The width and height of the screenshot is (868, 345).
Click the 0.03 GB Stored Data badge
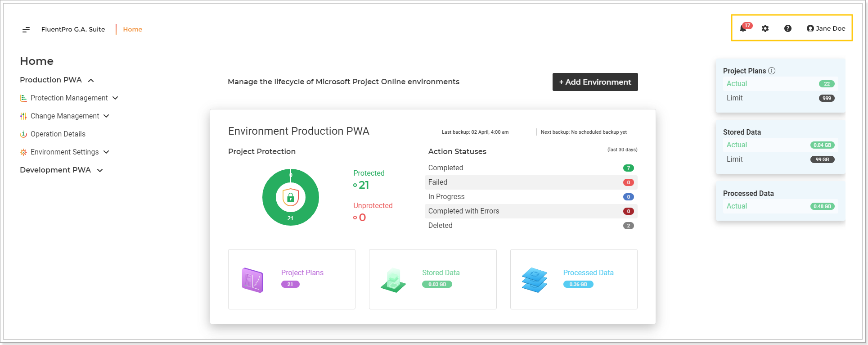pos(437,284)
